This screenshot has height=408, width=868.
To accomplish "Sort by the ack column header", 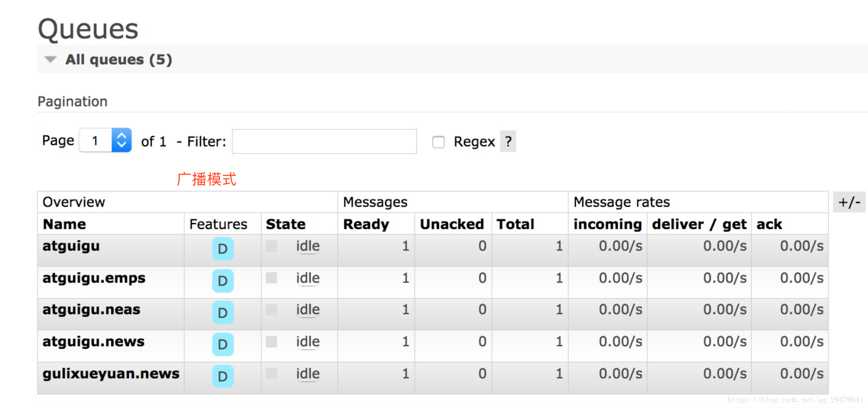I will pyautogui.click(x=769, y=224).
